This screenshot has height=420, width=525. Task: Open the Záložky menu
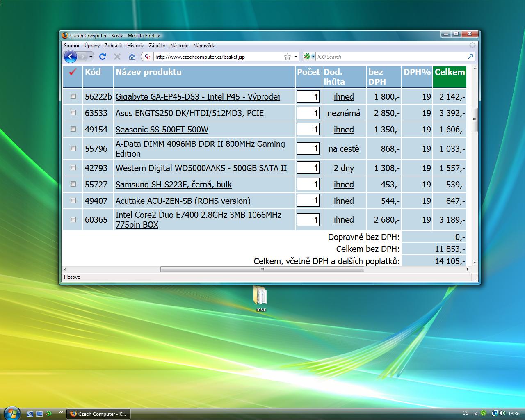pos(157,46)
